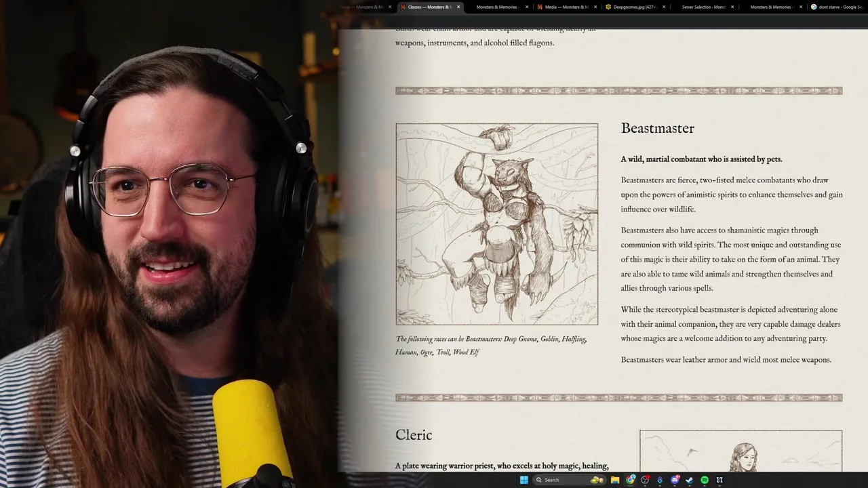Switch to the Media — Monsters & Memories tab
The image size is (868, 488).
pos(566,7)
